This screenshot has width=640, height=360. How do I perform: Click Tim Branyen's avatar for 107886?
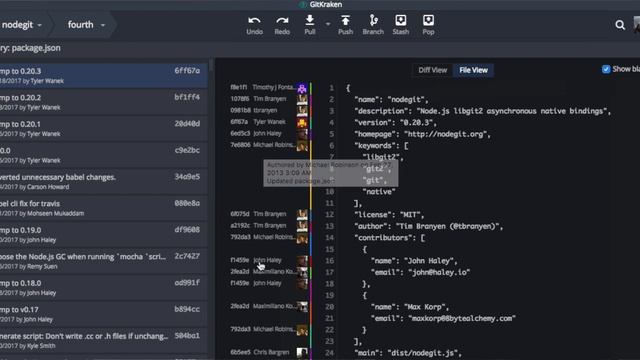tap(302, 99)
